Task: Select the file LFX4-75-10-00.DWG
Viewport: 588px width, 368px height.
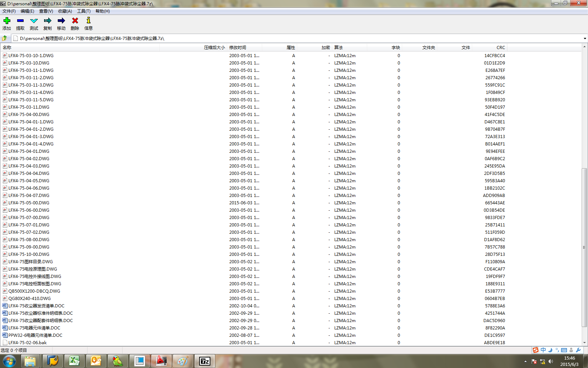Action: (29, 254)
